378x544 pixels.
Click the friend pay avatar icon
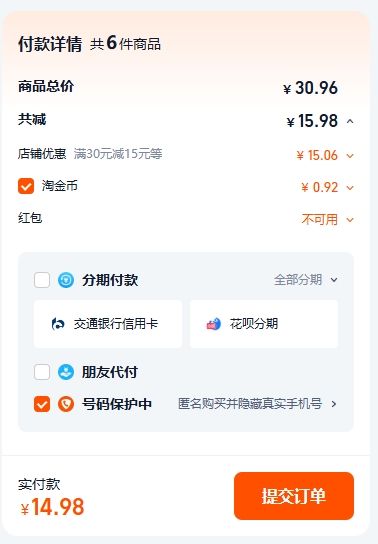[66, 372]
